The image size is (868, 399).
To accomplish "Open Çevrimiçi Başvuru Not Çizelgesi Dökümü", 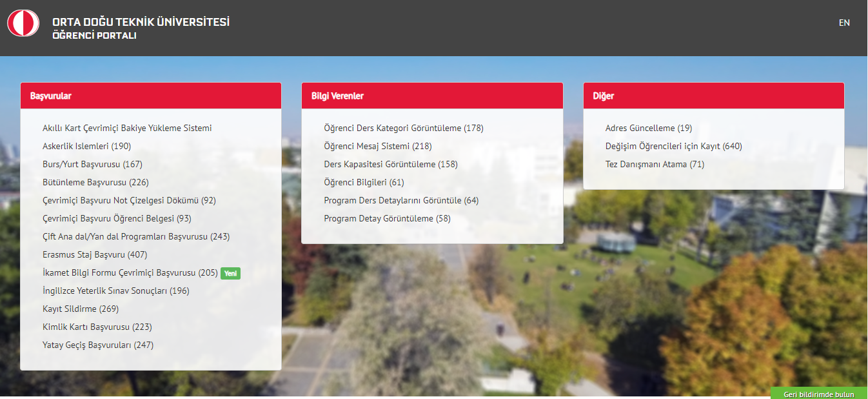I will coord(129,201).
